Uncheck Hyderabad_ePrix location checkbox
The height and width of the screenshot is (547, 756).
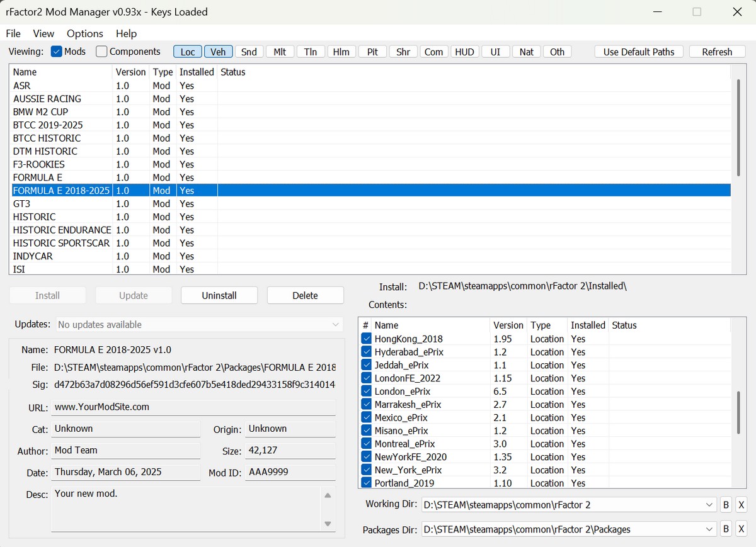[x=367, y=352]
